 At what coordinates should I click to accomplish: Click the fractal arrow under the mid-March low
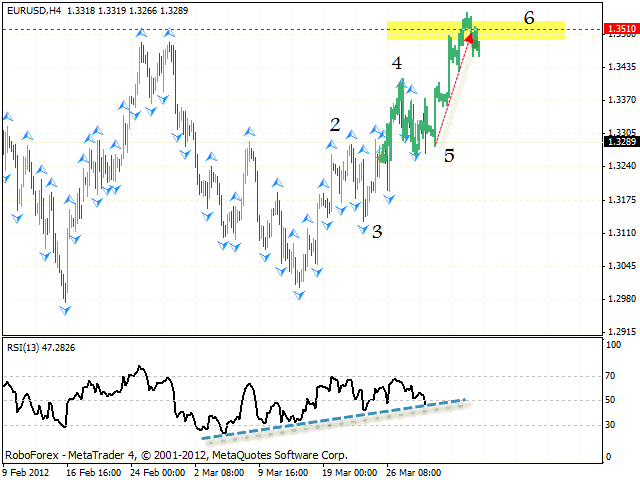tap(299, 295)
